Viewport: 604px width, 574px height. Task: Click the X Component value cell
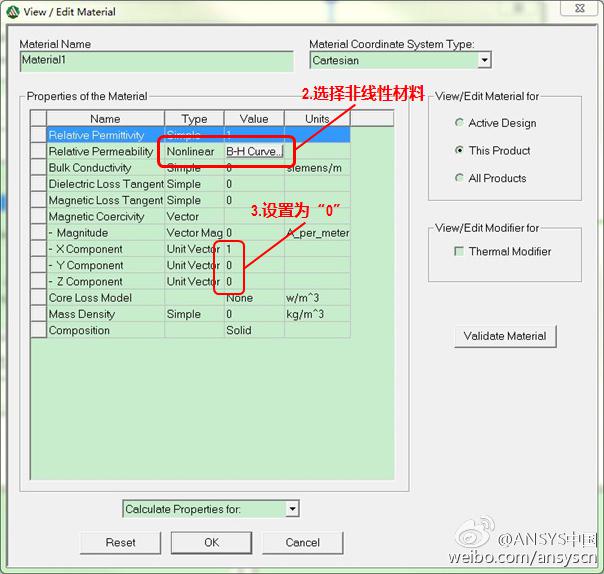(254, 249)
